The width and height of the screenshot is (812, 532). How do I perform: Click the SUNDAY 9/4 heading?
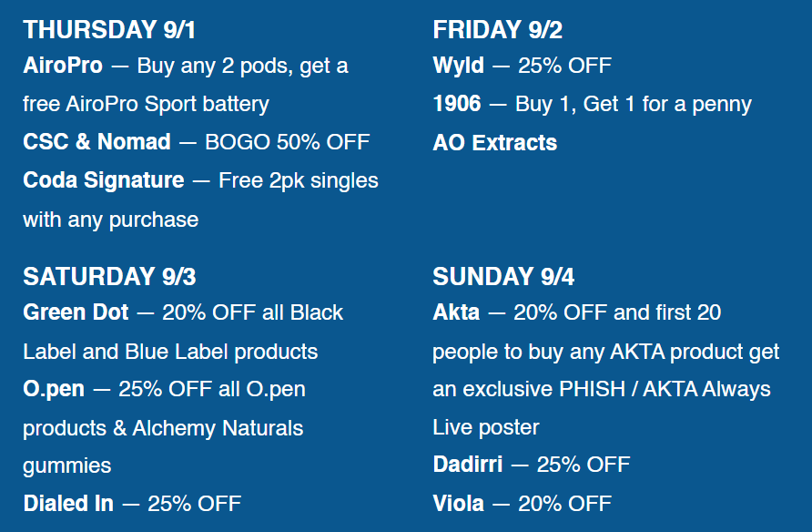pos(502,276)
